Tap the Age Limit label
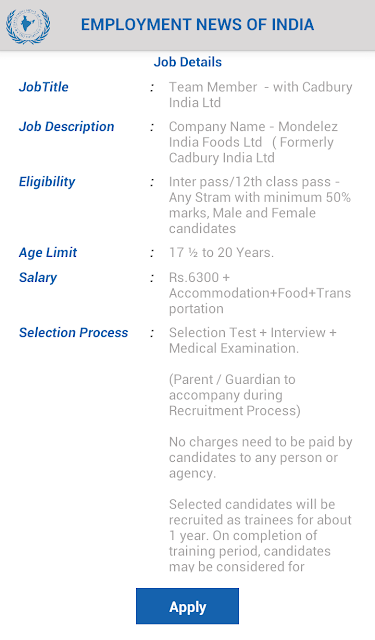The image size is (375, 640). point(48,253)
